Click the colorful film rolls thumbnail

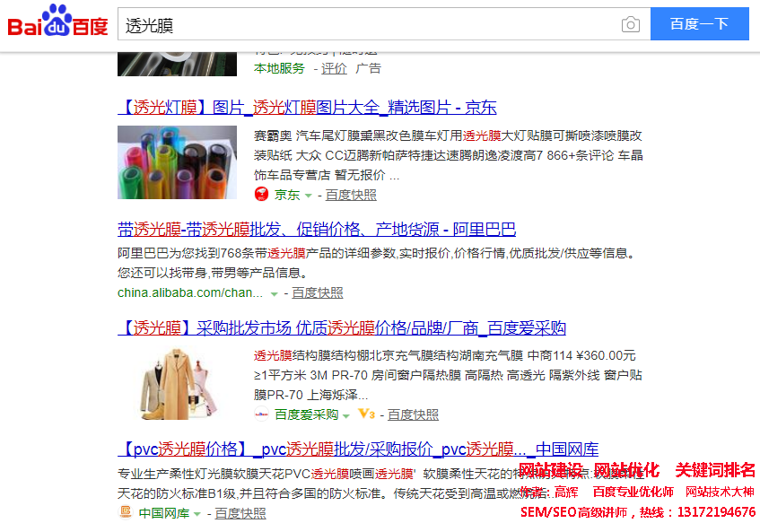(177, 162)
